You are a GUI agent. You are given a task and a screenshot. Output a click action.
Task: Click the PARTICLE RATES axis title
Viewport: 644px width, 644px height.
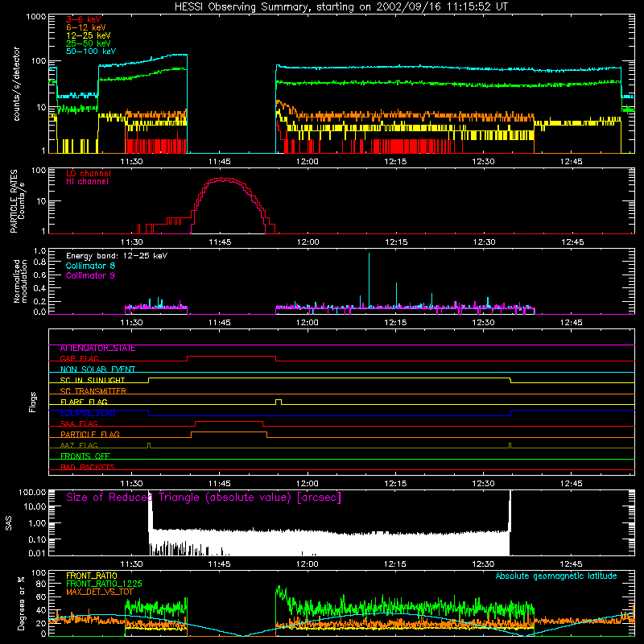click(14, 201)
